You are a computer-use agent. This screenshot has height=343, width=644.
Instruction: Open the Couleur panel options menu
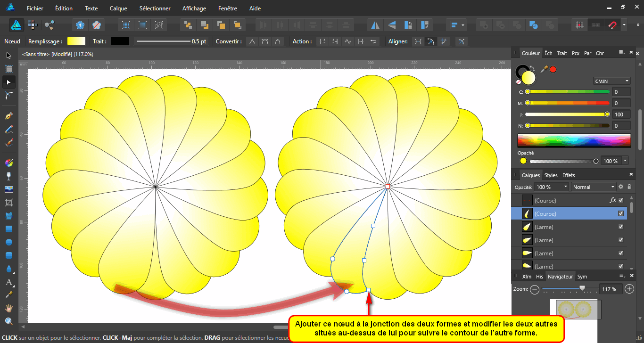tap(621, 53)
